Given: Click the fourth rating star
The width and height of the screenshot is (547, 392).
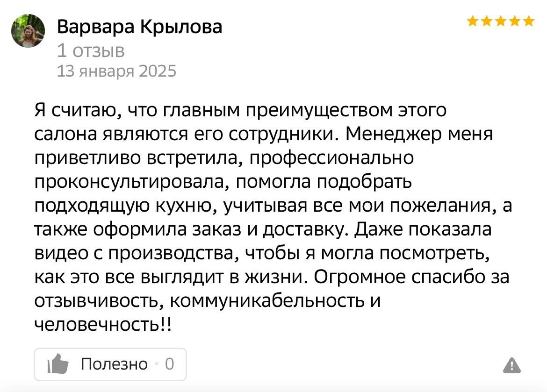Looking at the screenshot, I should (x=515, y=21).
